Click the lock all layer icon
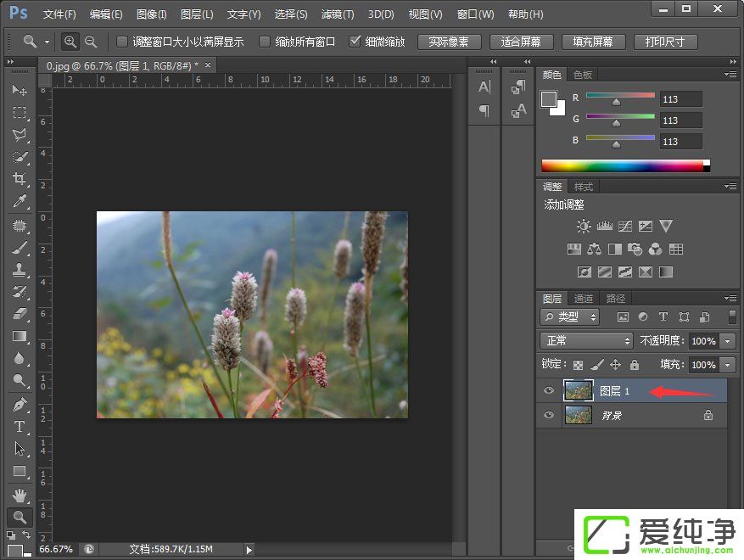Viewport: 744px width, 560px height. [x=634, y=365]
